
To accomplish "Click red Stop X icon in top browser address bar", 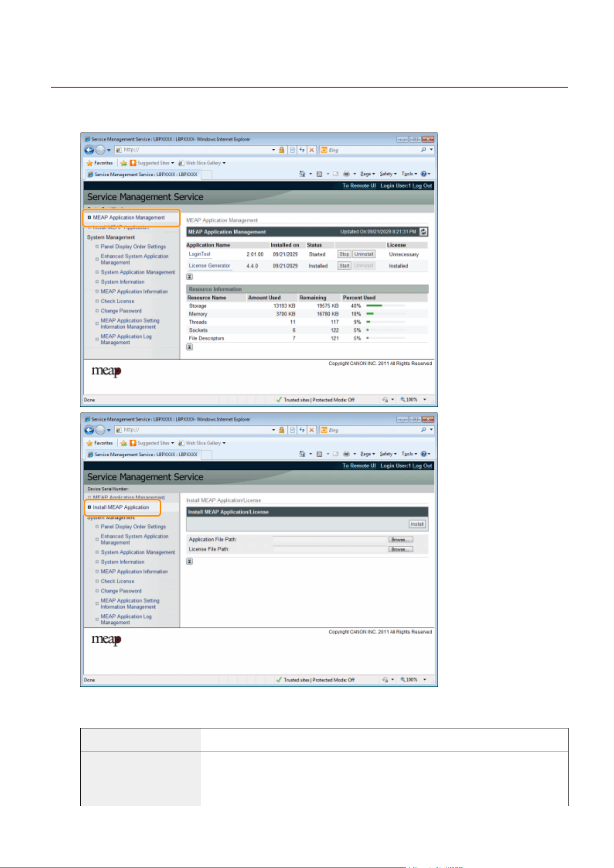I will [312, 150].
